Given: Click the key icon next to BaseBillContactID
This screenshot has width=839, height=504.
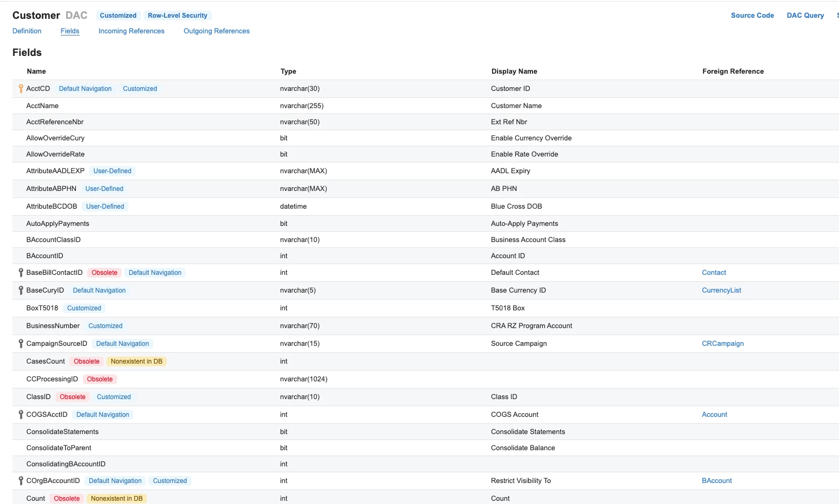Looking at the screenshot, I should [21, 273].
